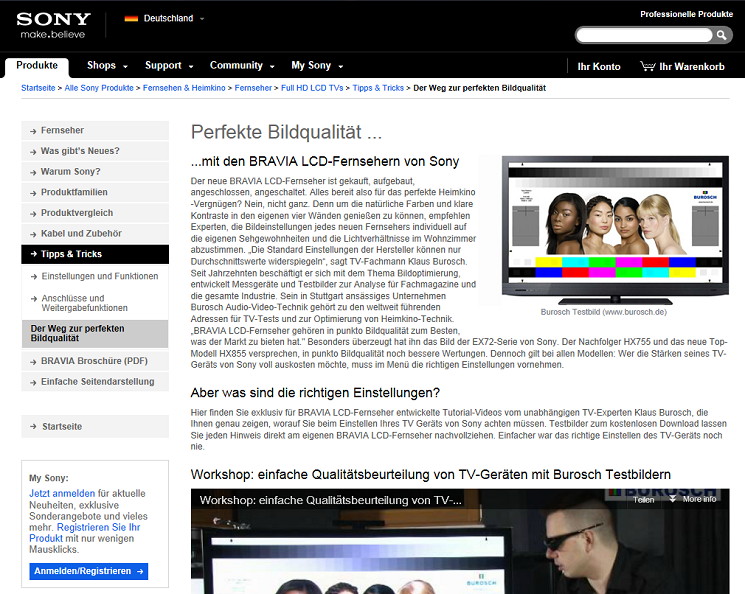Click the workshop video title overlay
Screen dimensions: 745x594
click(x=331, y=500)
